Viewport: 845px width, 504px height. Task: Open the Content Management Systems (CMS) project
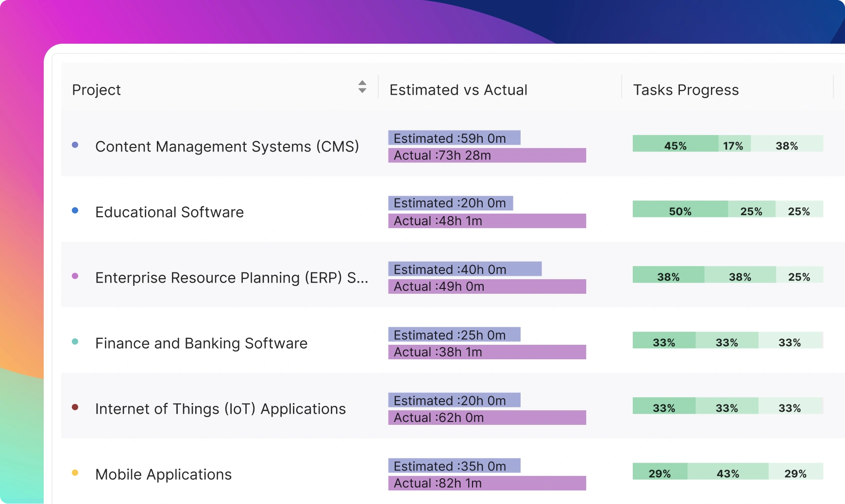pyautogui.click(x=227, y=147)
